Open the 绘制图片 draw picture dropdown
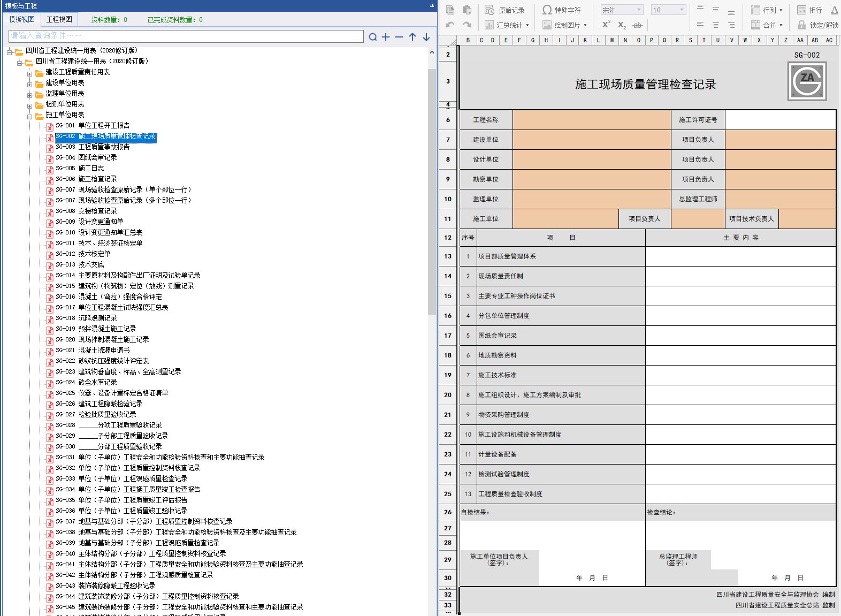Screen dimensions: 841x616 click(x=564, y=25)
